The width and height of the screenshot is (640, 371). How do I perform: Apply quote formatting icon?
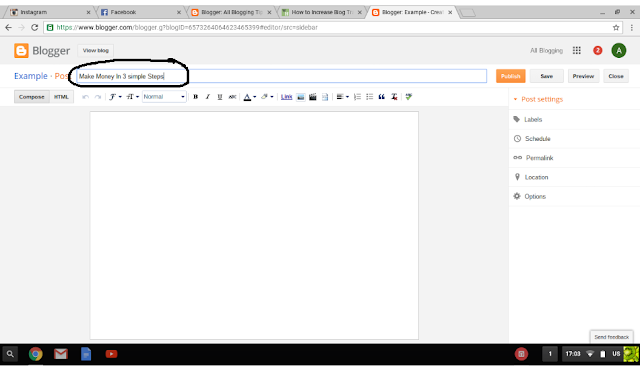[x=382, y=97]
